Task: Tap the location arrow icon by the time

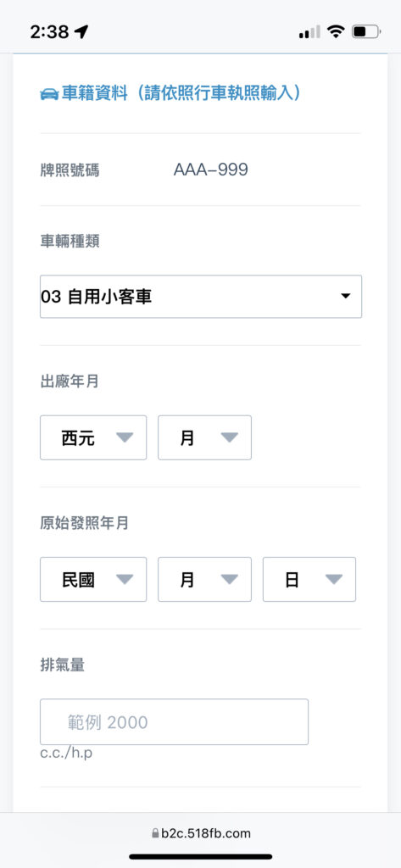Action: click(x=81, y=32)
